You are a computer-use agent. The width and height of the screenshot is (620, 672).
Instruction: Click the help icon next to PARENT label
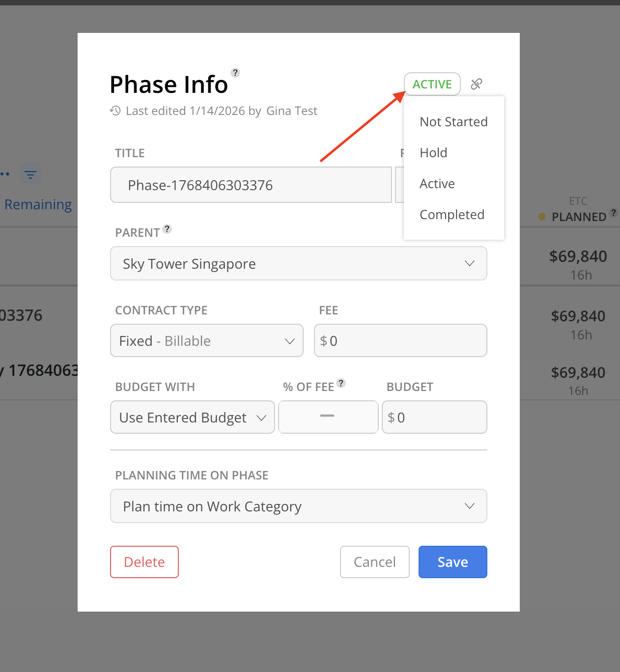coord(167,229)
